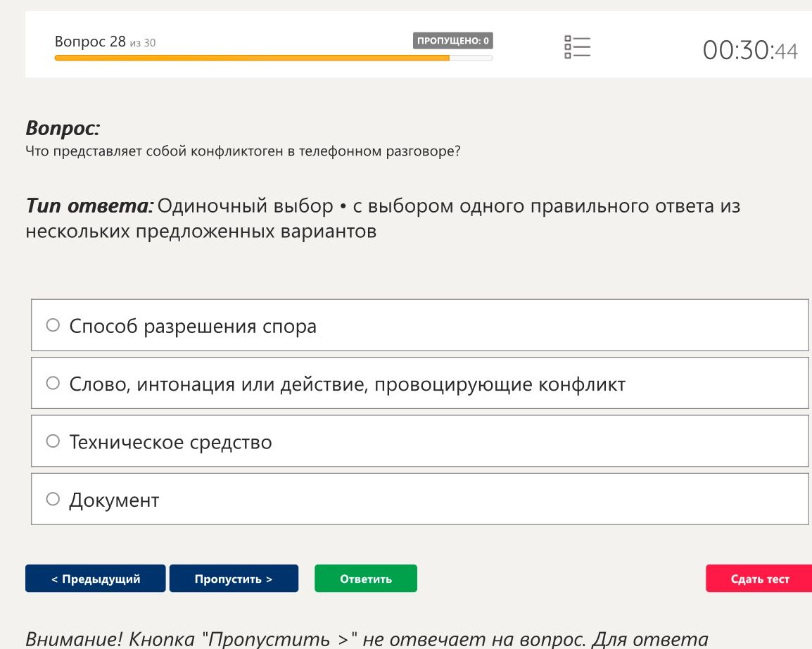Choose answer Слово, интонация или действие, провоцирующие конфликт
The image size is (812, 649).
(x=347, y=384)
